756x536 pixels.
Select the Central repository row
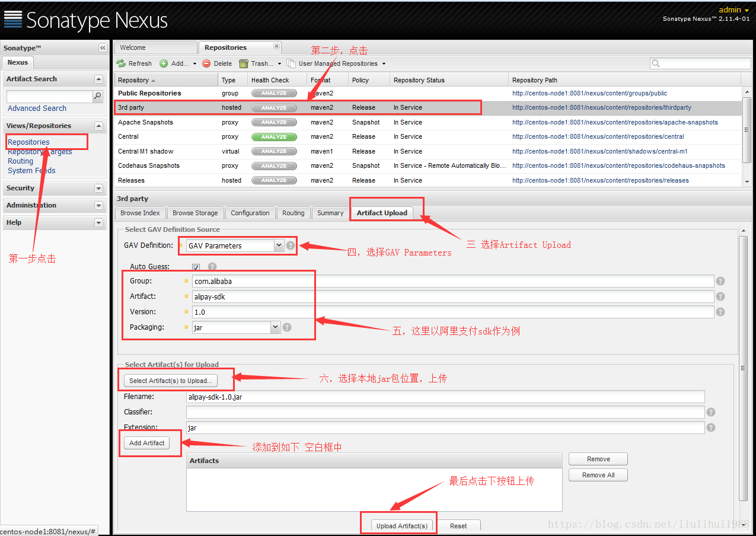tap(428, 137)
